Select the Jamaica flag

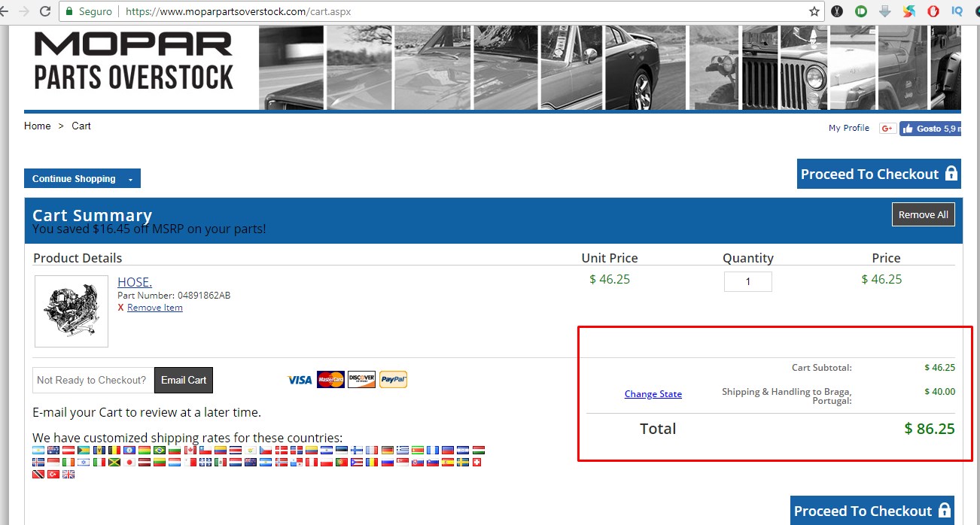coord(114,462)
